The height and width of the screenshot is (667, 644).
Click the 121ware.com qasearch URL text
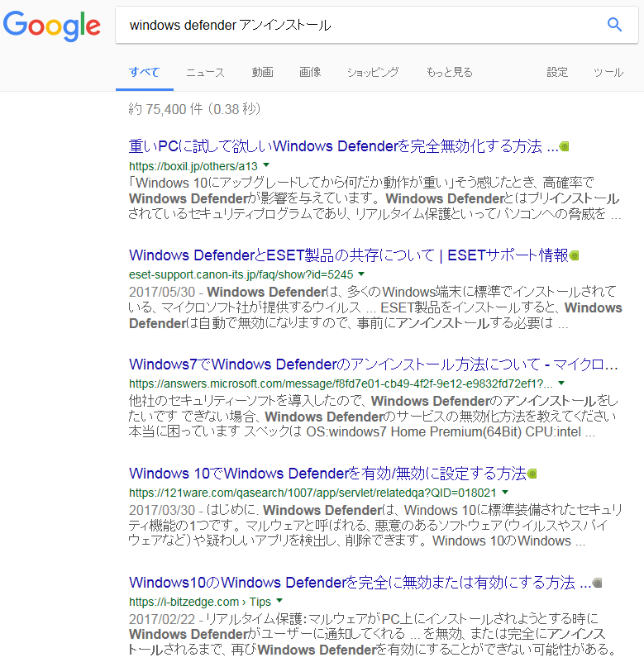coord(312,493)
